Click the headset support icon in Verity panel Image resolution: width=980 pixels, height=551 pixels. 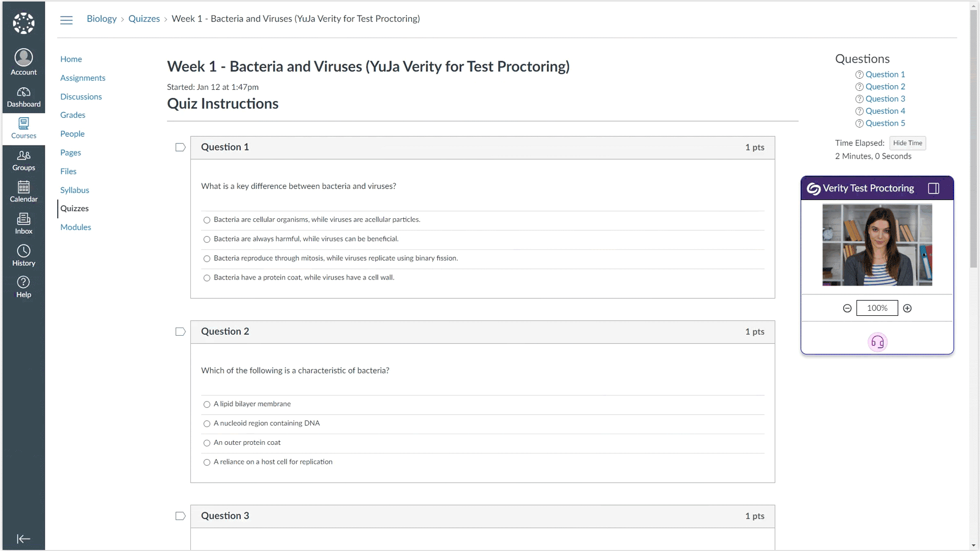(878, 341)
